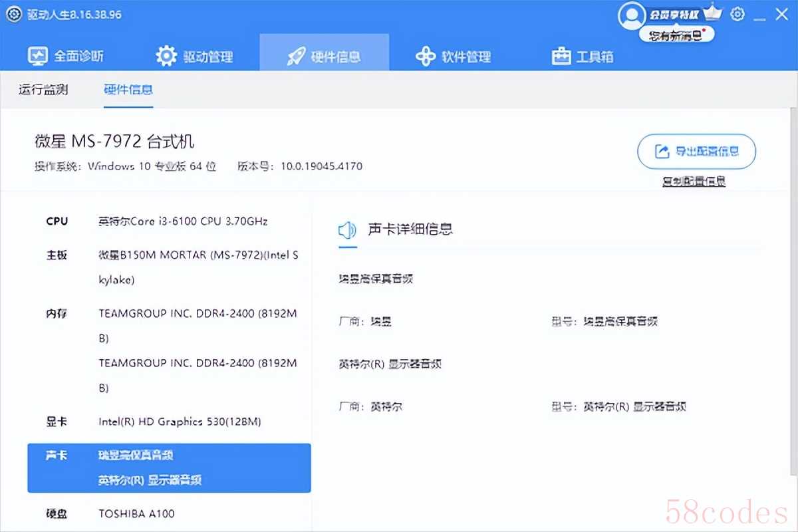The width and height of the screenshot is (798, 532).
Task: Open the 您有新消息 notification bubble
Action: pyautogui.click(x=677, y=35)
